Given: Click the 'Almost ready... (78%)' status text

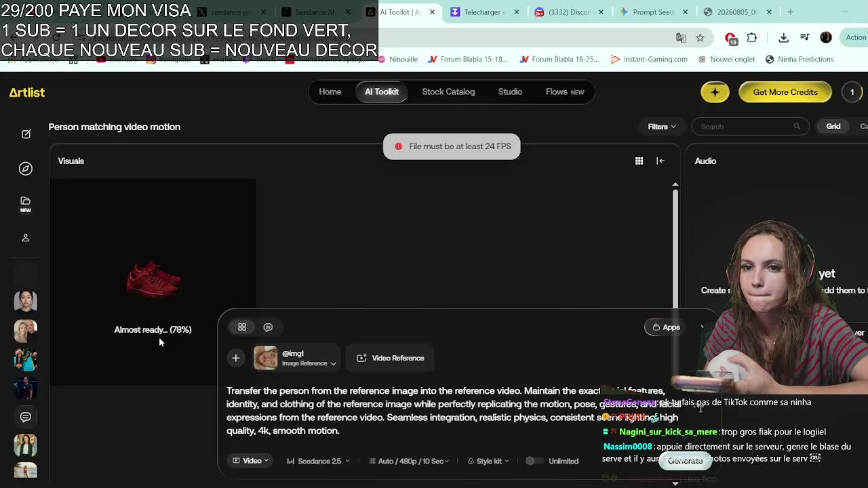Looking at the screenshot, I should coord(153,330).
